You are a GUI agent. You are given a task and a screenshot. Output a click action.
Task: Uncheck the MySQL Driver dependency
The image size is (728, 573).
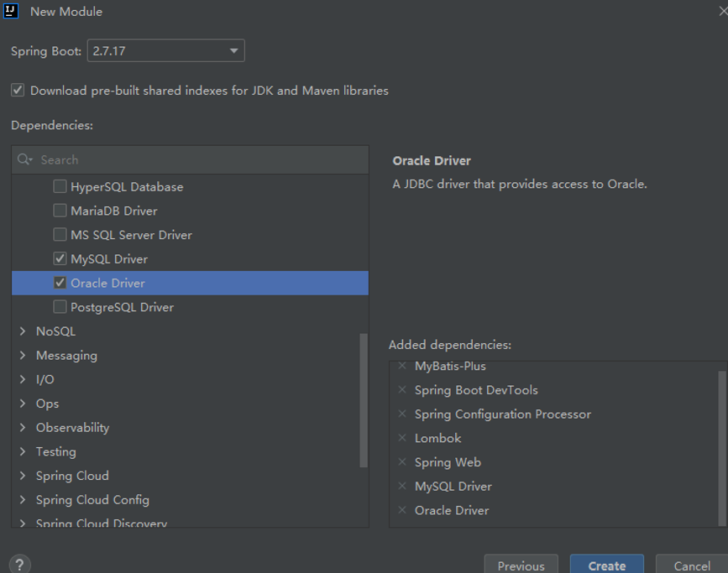coord(60,258)
